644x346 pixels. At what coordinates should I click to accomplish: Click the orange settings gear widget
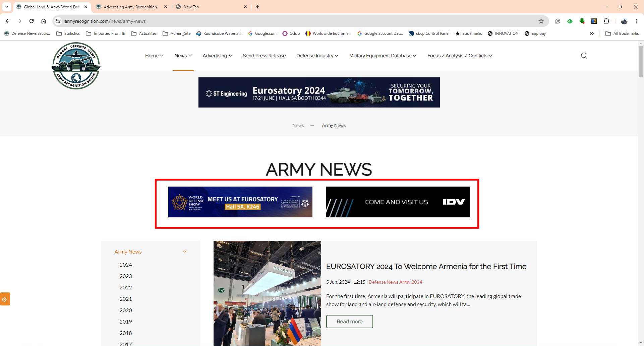(x=5, y=299)
